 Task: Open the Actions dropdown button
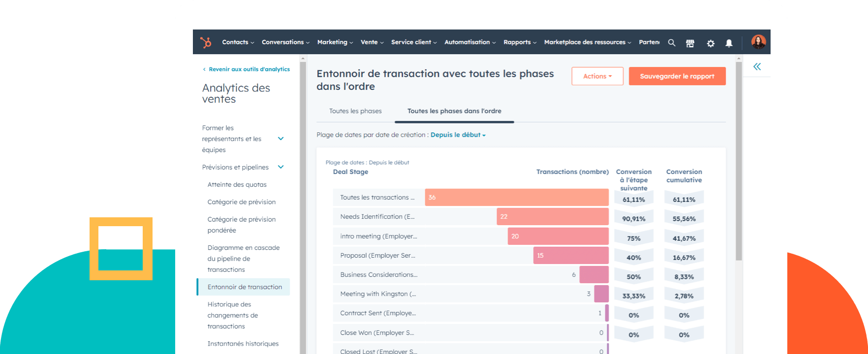coord(597,76)
